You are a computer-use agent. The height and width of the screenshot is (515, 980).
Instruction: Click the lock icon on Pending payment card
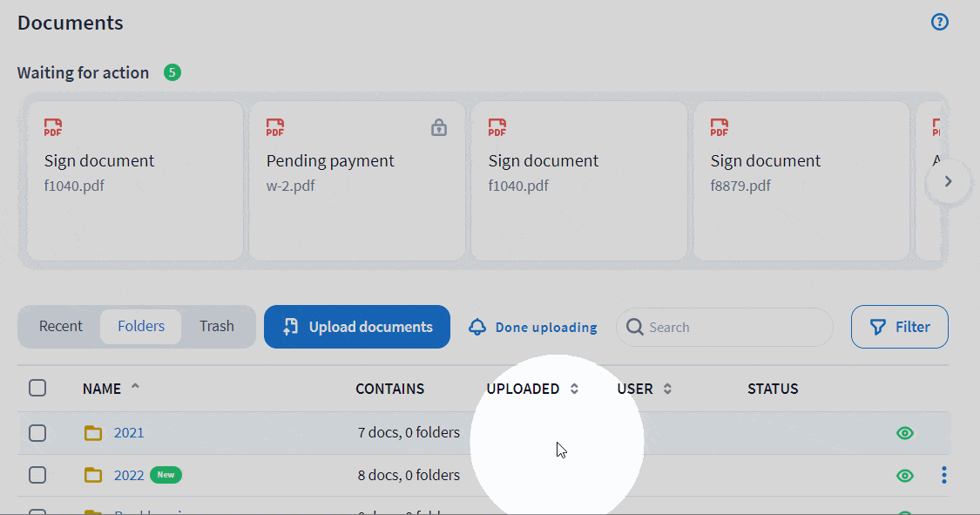439,128
